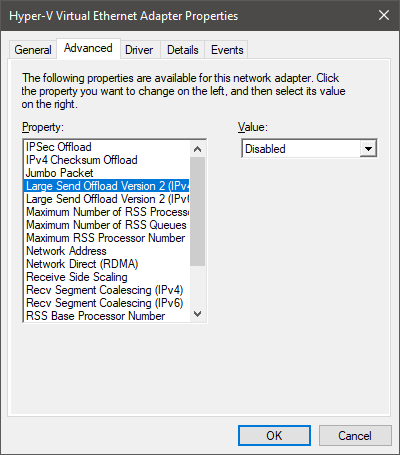Switch to the Events tab
The width and height of the screenshot is (400, 455).
[x=227, y=50]
